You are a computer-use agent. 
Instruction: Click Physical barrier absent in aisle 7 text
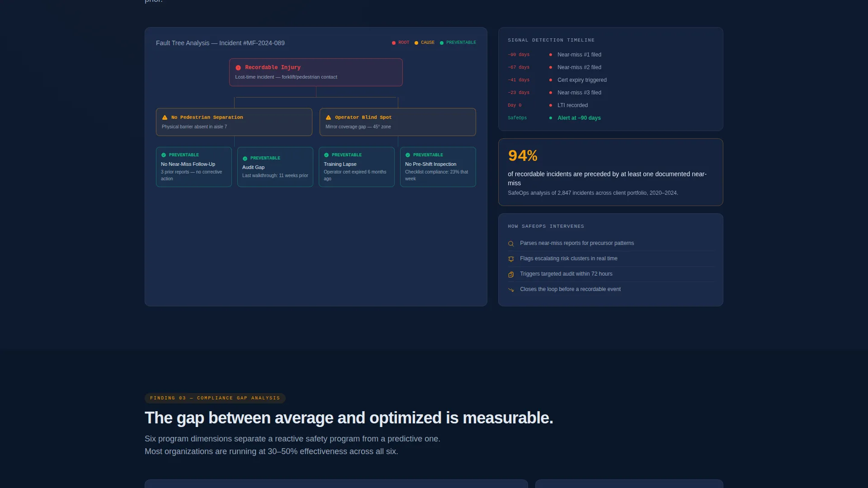coord(194,127)
